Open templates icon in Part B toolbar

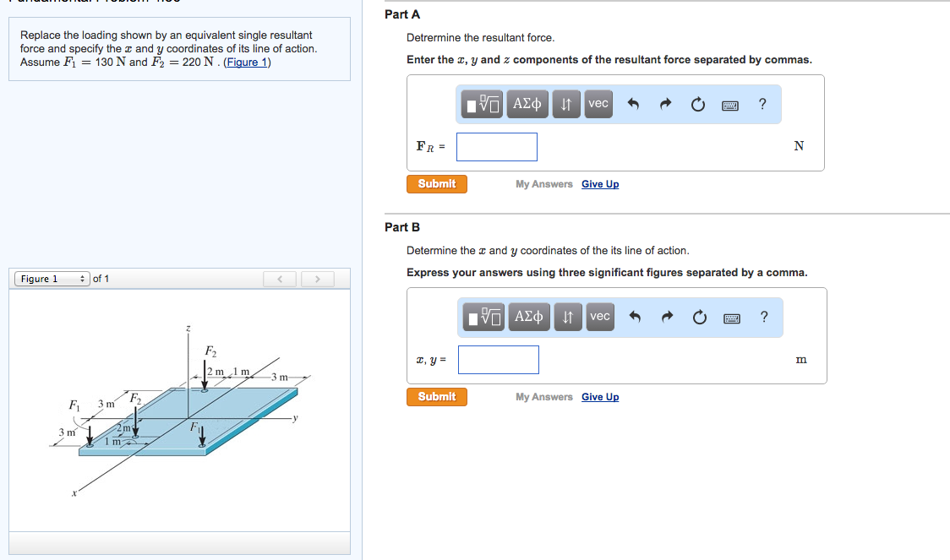485,317
